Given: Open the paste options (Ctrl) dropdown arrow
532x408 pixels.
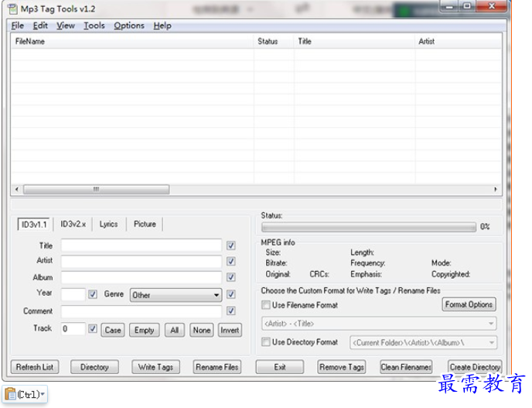Looking at the screenshot, I should [x=43, y=394].
